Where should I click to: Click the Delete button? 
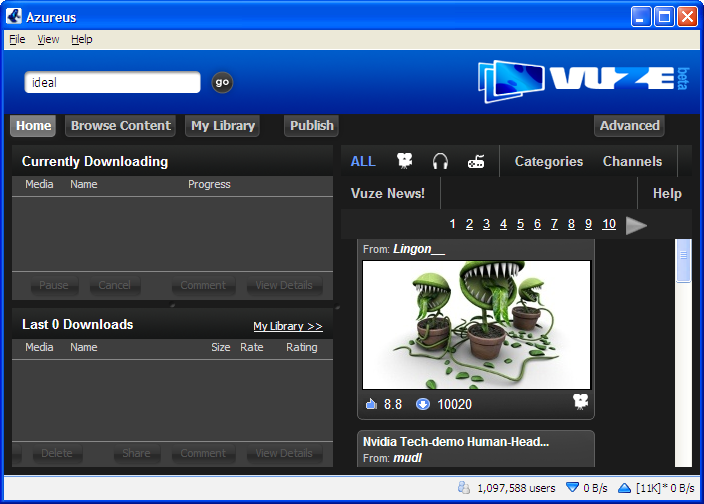57,453
